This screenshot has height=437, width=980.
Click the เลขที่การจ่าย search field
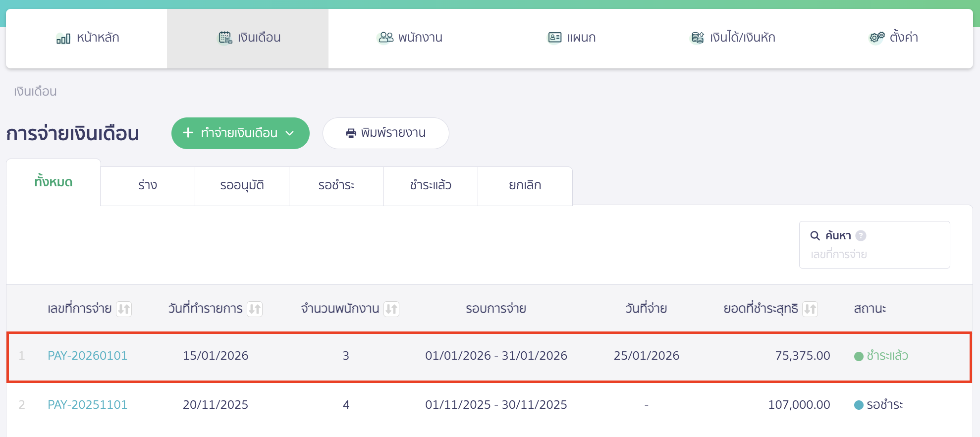[x=873, y=255]
